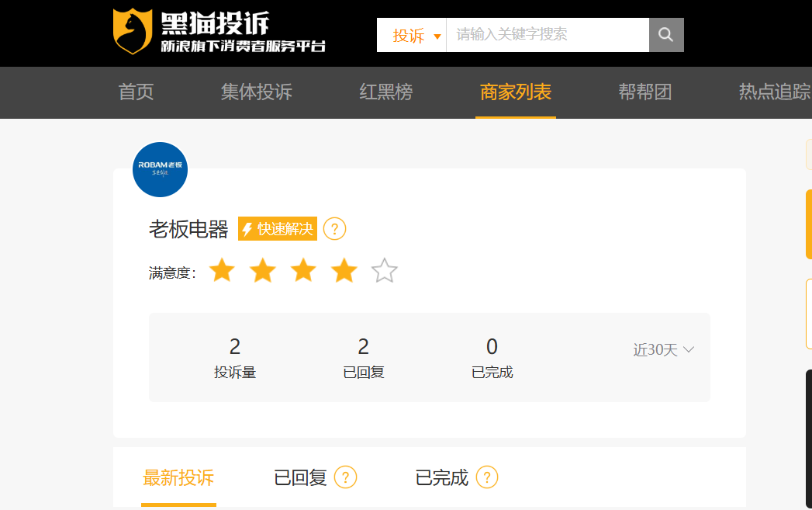Expand the 近30天 time range dropdown
Screen dimensions: 812x510
[663, 350]
